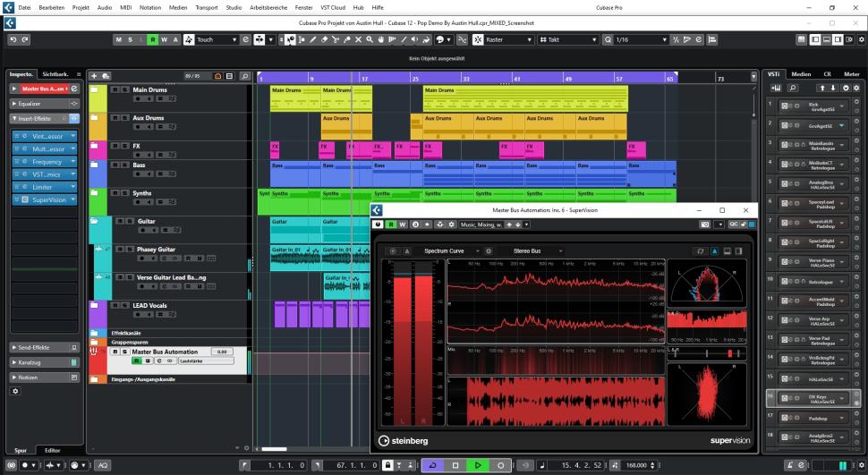Open track search magnifier in track list
The width and height of the screenshot is (868, 475).
point(245,77)
